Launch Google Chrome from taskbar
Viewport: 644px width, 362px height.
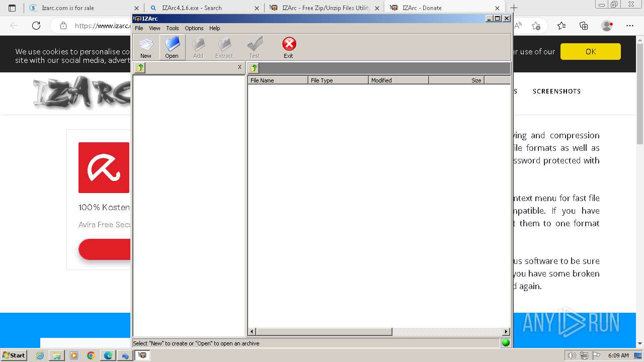pos(91,355)
